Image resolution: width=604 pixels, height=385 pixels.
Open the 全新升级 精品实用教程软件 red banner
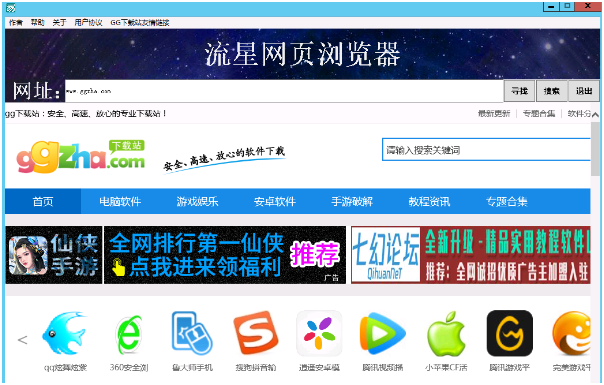tap(505, 255)
